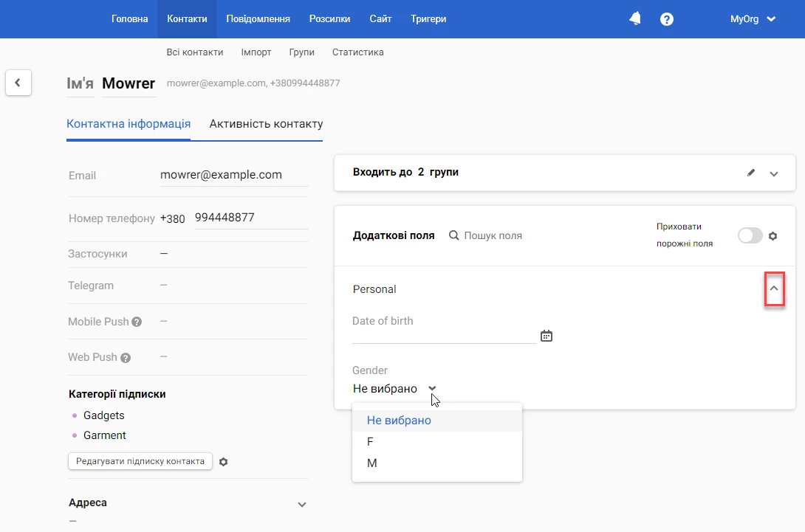Click the Personal section title
This screenshot has height=532, width=805.
(x=374, y=289)
